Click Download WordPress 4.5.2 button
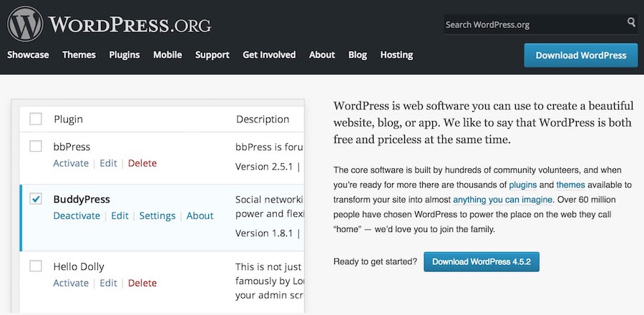This screenshot has height=315, width=644. tap(482, 261)
